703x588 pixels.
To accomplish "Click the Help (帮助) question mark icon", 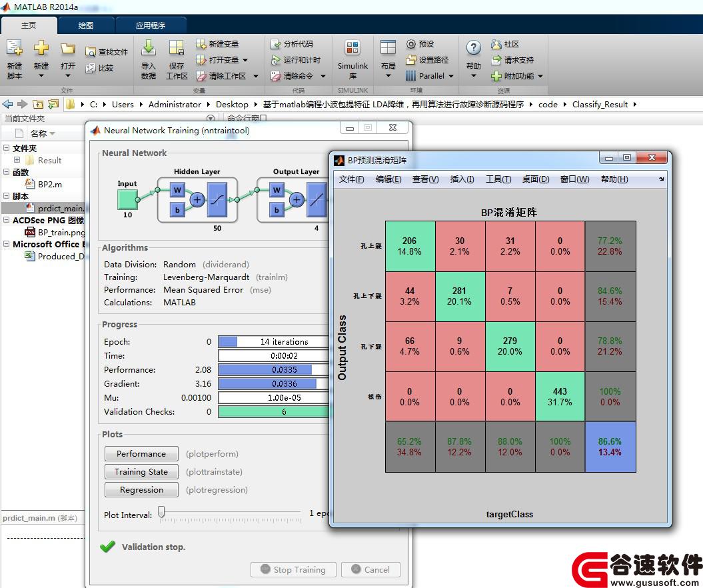I will 474,47.
